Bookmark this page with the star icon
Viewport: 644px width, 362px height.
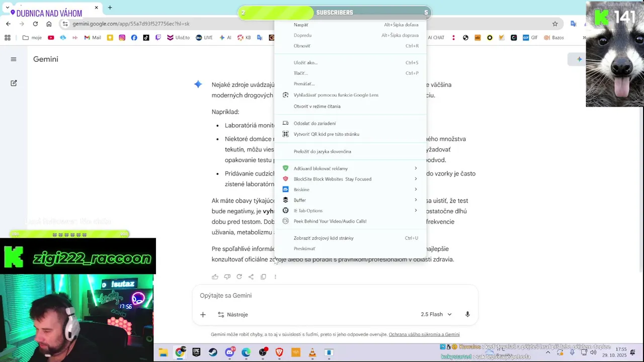555,24
